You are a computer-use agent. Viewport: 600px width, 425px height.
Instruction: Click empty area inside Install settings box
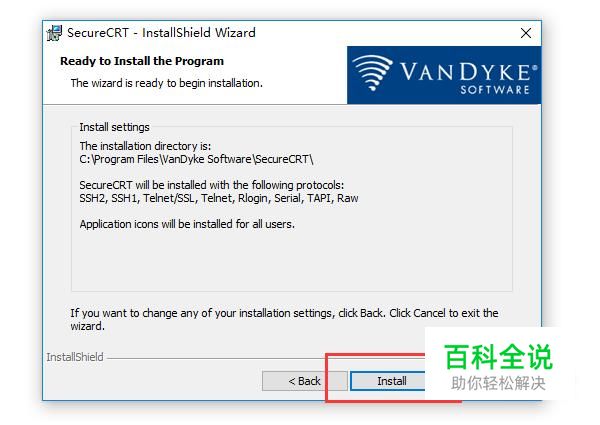point(292,260)
